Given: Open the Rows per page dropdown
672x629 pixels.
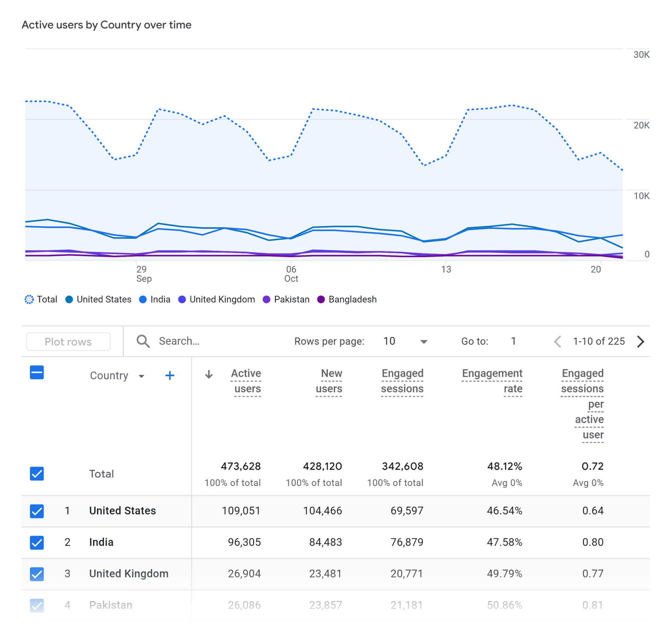Looking at the screenshot, I should [390, 341].
